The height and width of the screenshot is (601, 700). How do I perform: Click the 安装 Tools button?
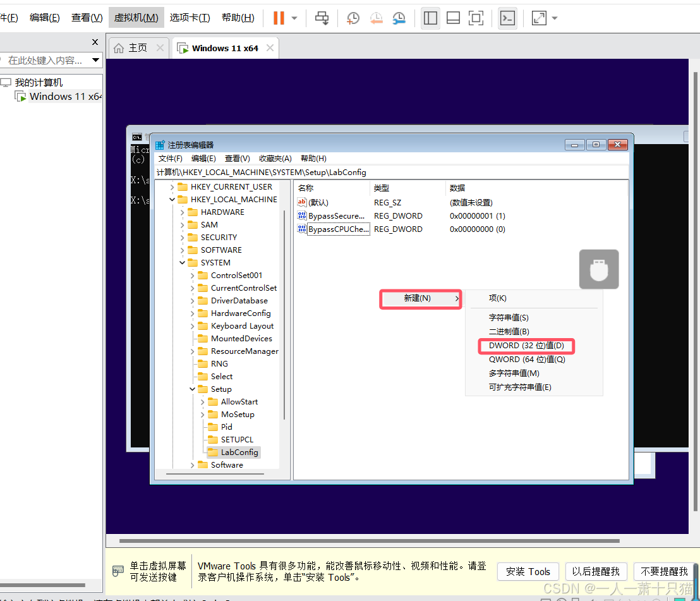pyautogui.click(x=528, y=571)
